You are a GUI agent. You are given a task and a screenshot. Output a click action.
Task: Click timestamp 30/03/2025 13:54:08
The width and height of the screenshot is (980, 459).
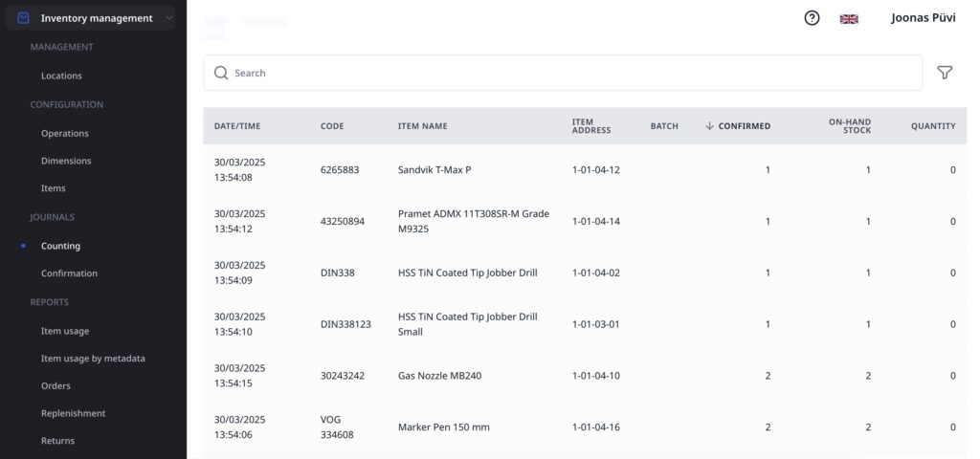240,170
